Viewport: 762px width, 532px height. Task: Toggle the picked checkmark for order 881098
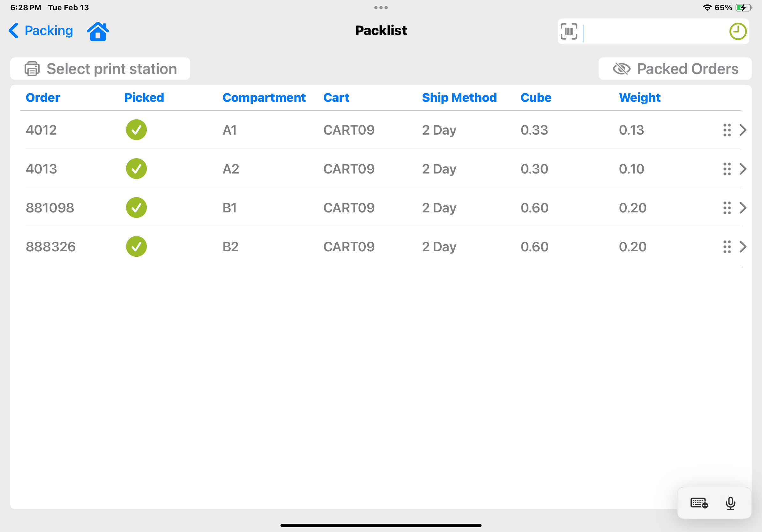136,208
